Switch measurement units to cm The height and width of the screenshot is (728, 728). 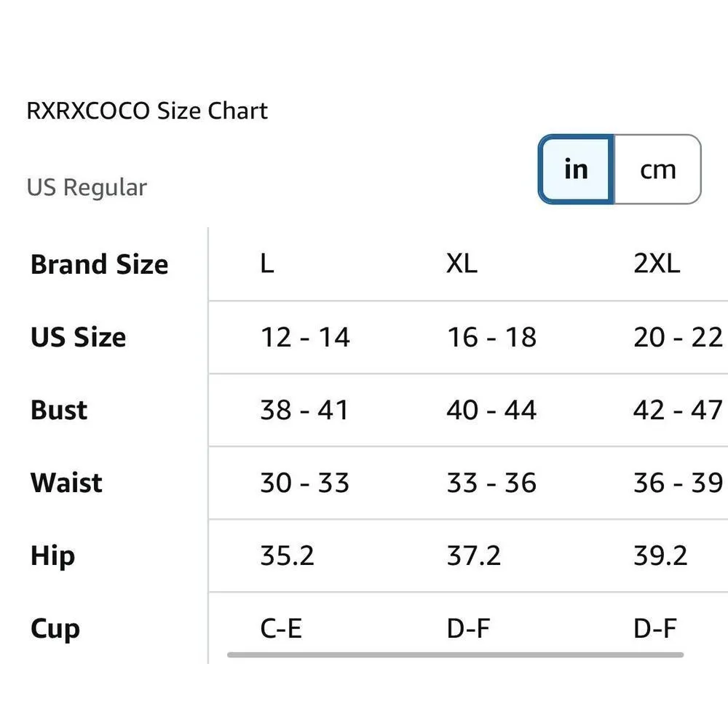(x=657, y=170)
